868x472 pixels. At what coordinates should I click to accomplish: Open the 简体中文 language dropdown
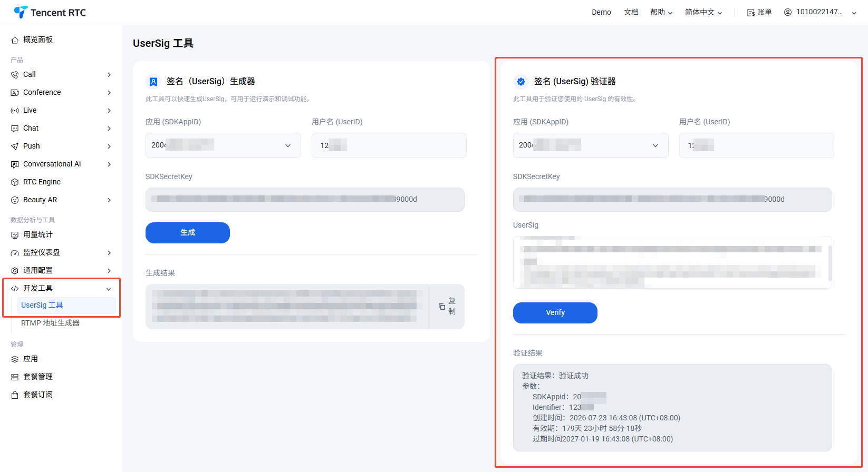tap(703, 12)
